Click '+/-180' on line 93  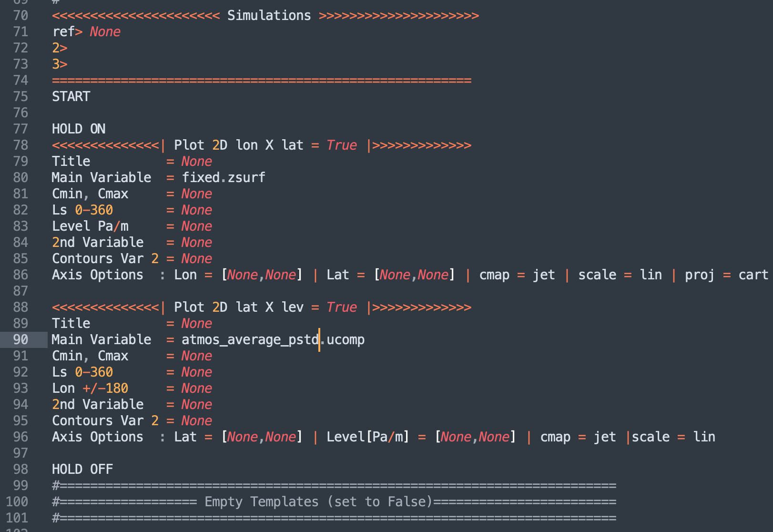105,389
